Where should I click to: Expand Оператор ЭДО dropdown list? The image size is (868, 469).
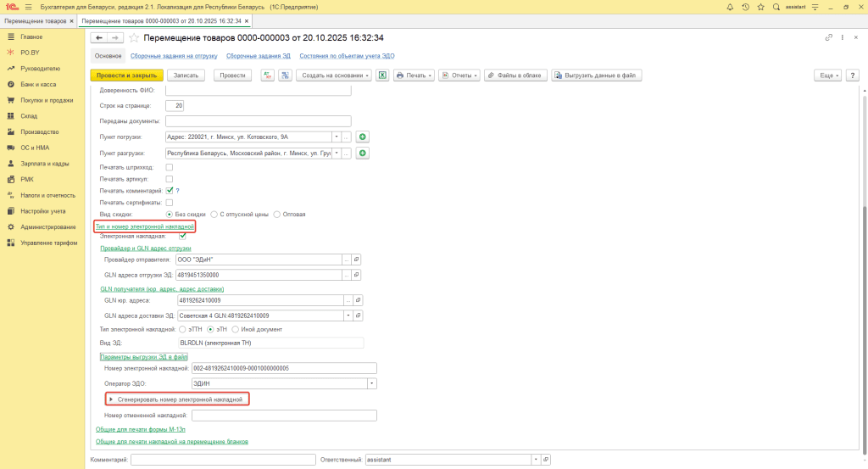[x=371, y=383]
